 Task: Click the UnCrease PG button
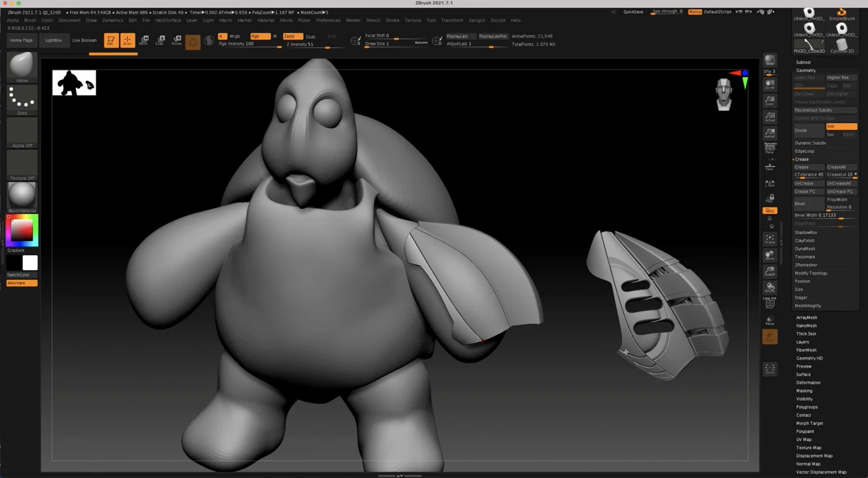(841, 191)
